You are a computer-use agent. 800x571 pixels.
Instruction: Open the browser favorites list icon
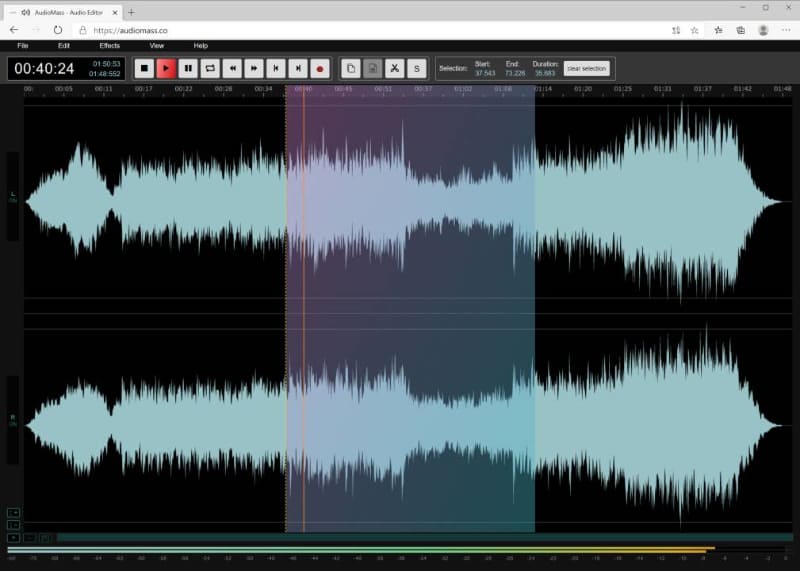tap(718, 30)
